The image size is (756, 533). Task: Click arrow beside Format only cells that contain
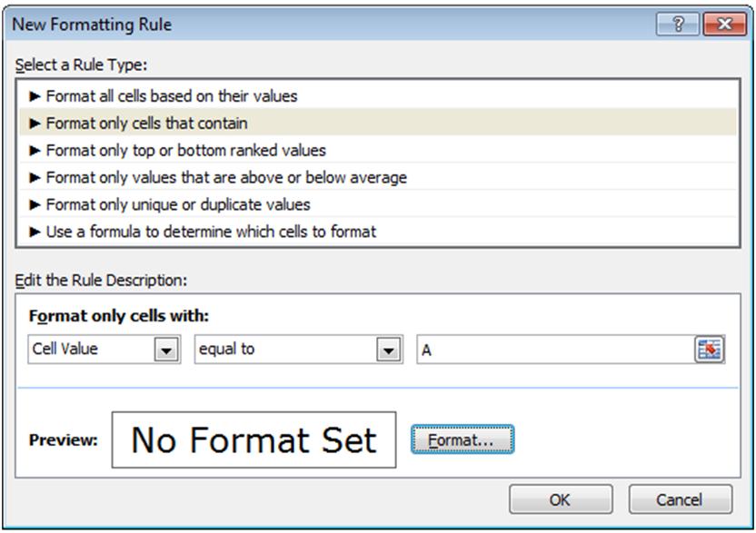[x=35, y=123]
